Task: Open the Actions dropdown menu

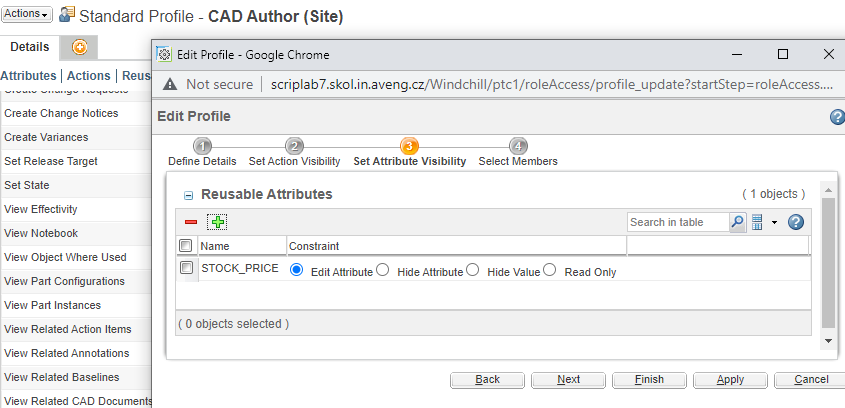Action: tap(26, 14)
